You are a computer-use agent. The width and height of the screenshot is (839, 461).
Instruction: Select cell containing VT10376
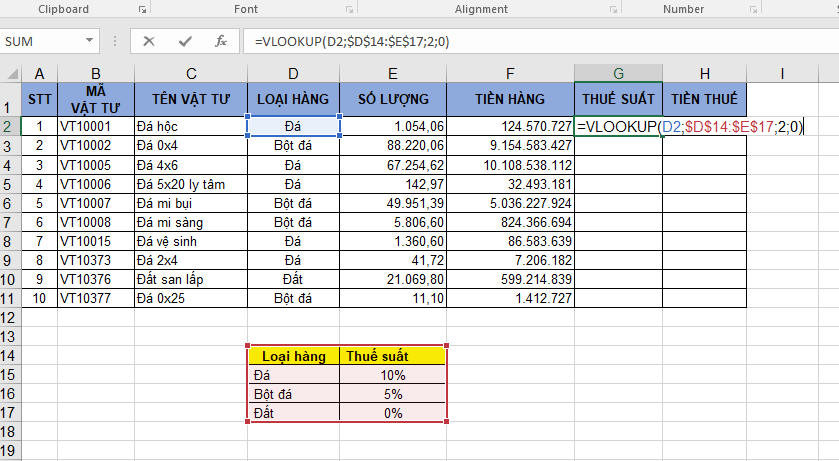[x=96, y=280]
